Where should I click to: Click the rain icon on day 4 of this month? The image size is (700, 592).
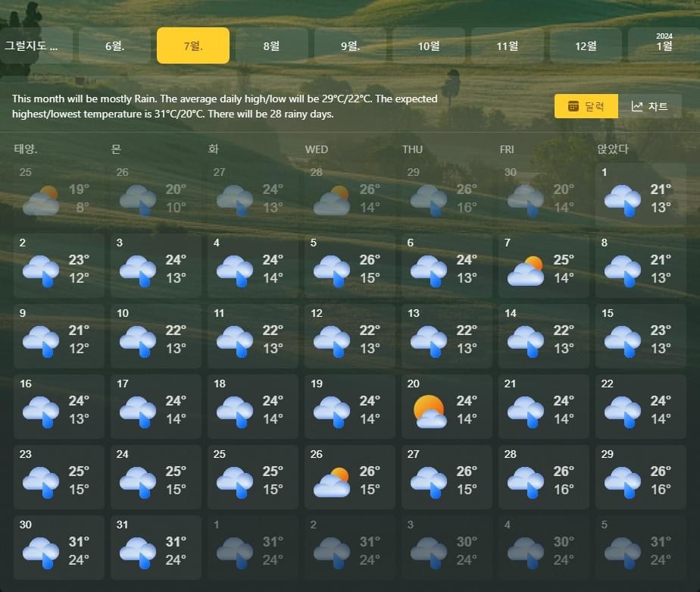click(x=234, y=271)
